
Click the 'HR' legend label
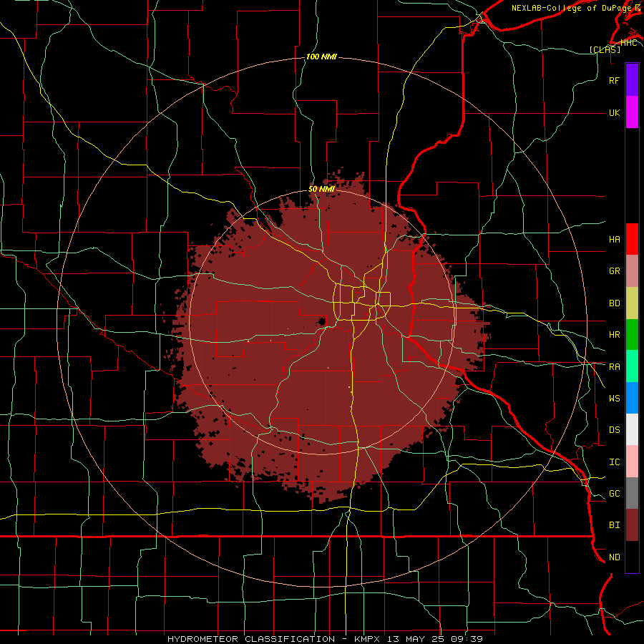point(614,335)
